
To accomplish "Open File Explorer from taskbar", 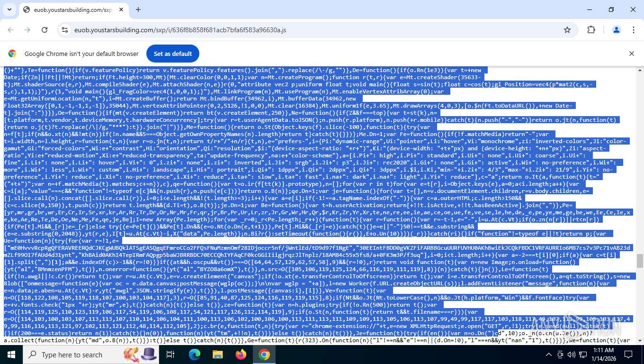I will pyautogui.click(x=217, y=355).
